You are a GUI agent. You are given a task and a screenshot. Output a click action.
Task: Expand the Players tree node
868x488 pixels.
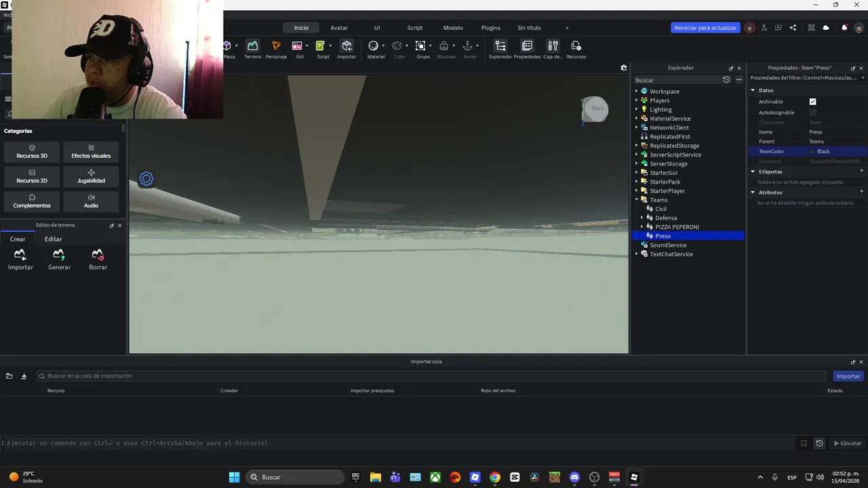point(636,100)
